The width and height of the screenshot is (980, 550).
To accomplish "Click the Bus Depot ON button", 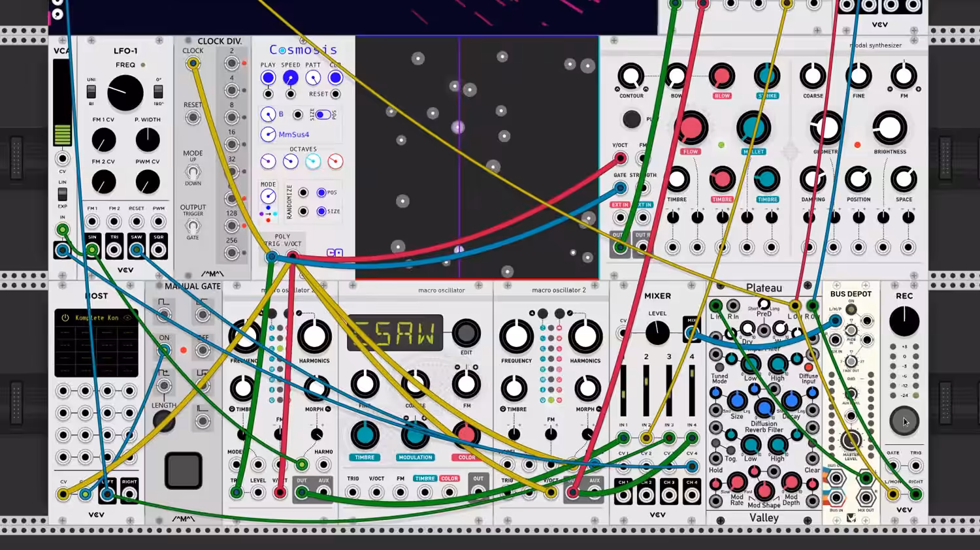I will click(x=851, y=310).
